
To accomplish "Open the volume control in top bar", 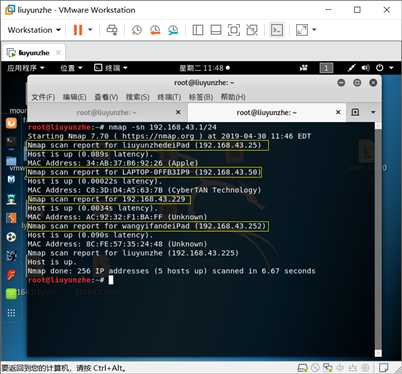I will (365, 68).
